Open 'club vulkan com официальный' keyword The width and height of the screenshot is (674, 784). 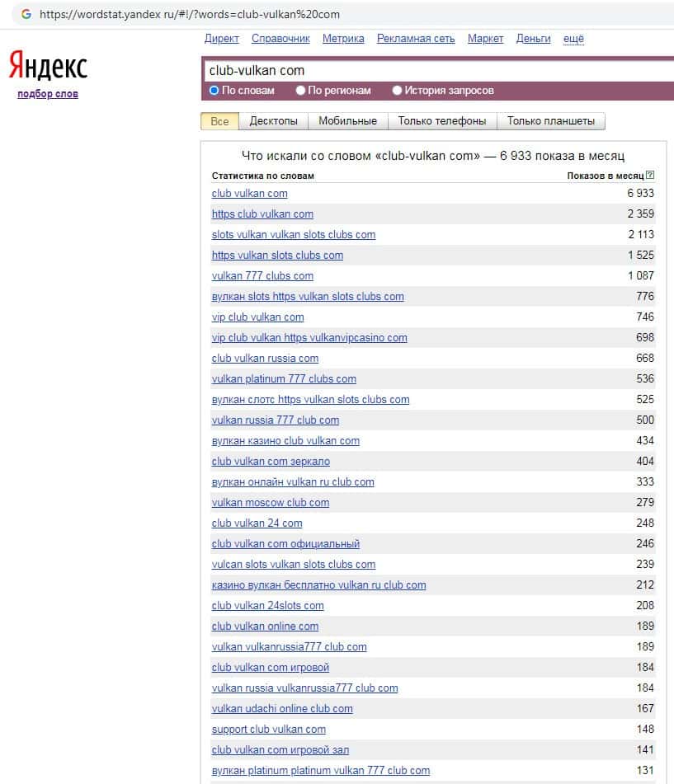[285, 544]
